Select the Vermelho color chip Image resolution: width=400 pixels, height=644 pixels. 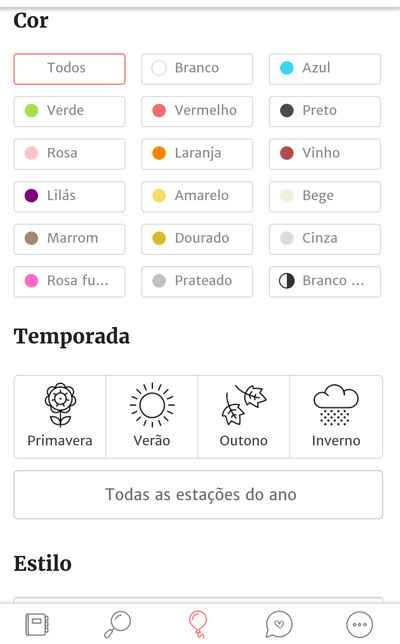[x=197, y=111]
